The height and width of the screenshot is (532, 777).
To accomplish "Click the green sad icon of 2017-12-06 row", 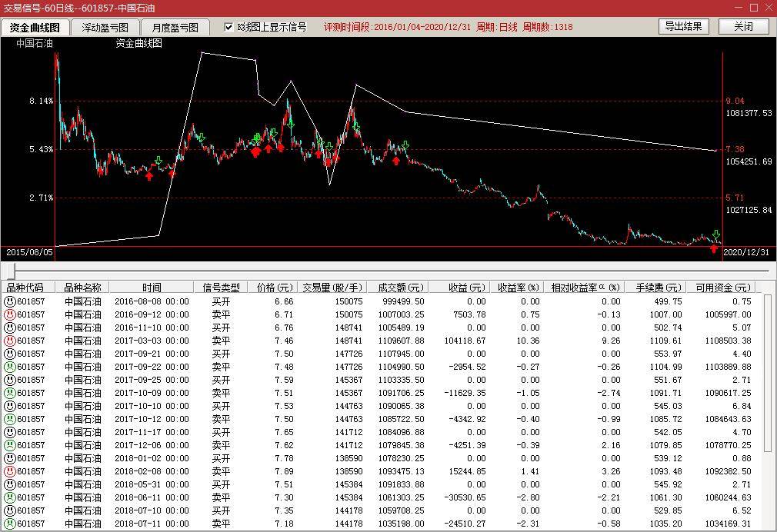I will coord(9,445).
